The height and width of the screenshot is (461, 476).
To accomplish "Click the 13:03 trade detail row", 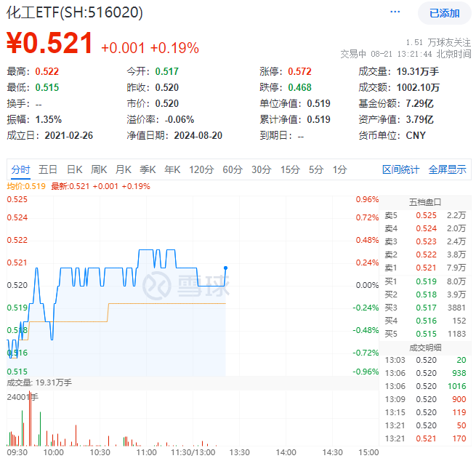I will 425,360.
